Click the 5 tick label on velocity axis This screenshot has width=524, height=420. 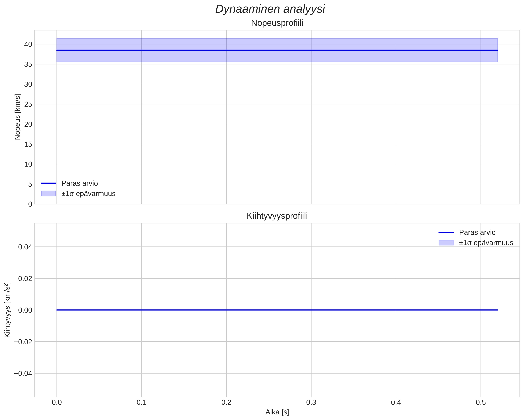[x=30, y=184]
